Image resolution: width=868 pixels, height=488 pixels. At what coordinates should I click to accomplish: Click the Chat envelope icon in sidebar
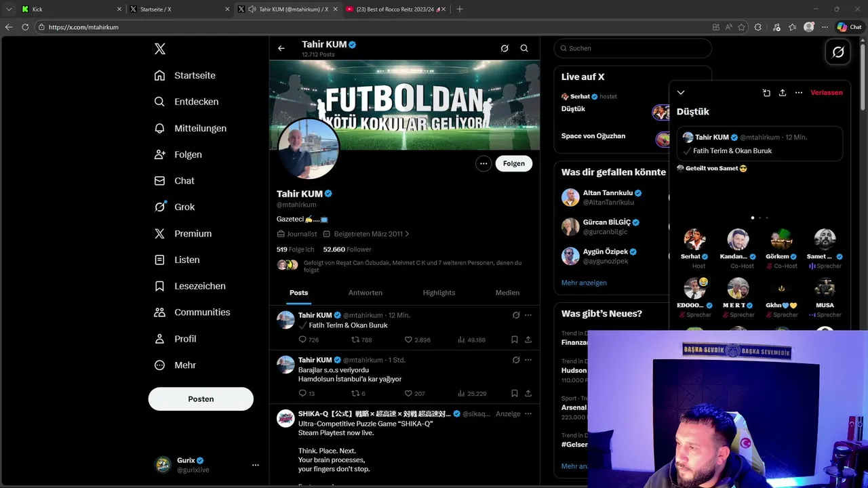(x=159, y=181)
